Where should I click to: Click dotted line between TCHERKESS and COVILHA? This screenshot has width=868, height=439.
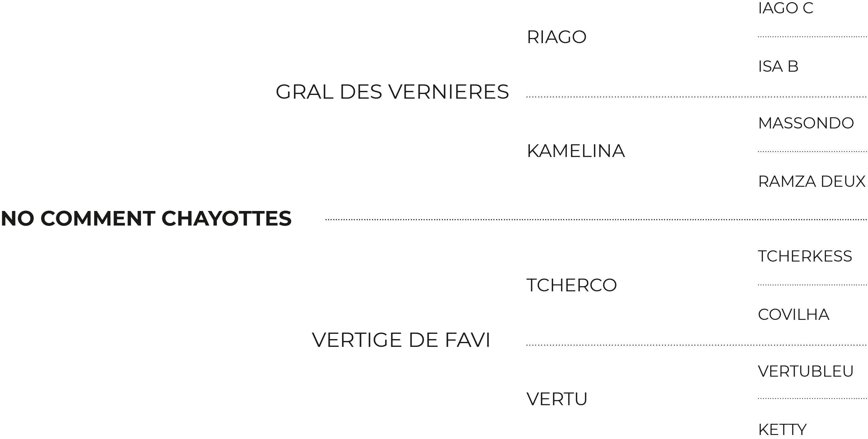pos(812,285)
